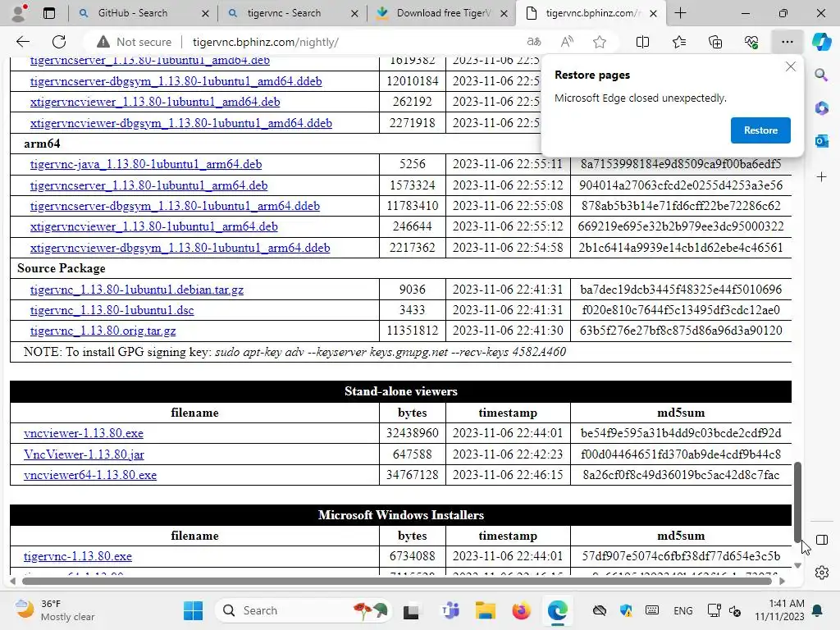Download VncViewer-1.13.80.jar
This screenshot has height=630, width=840.
tap(84, 454)
